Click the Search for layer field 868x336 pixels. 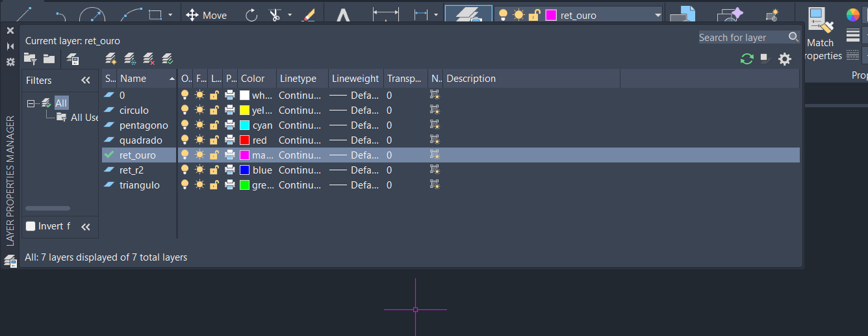tap(741, 38)
